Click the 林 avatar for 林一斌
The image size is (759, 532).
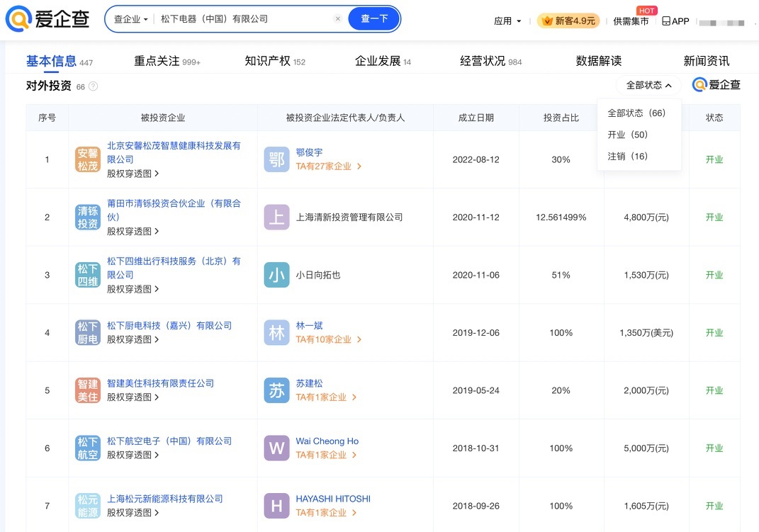click(276, 333)
